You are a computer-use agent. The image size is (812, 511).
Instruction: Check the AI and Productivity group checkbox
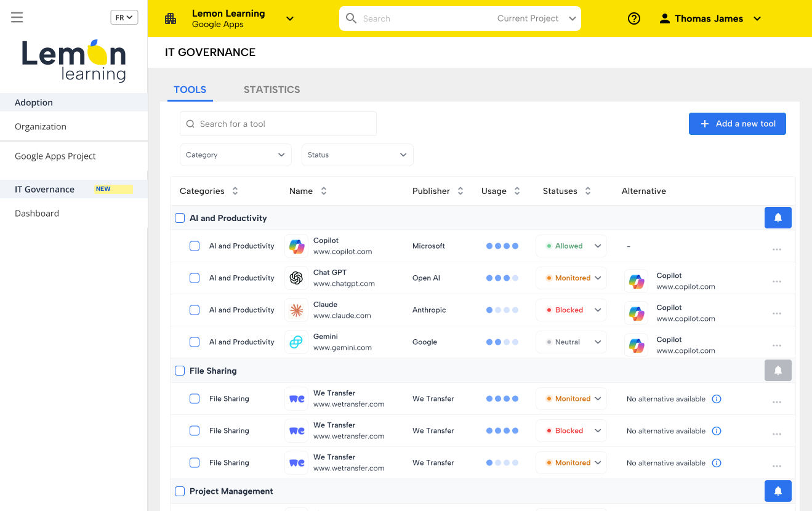pos(180,218)
